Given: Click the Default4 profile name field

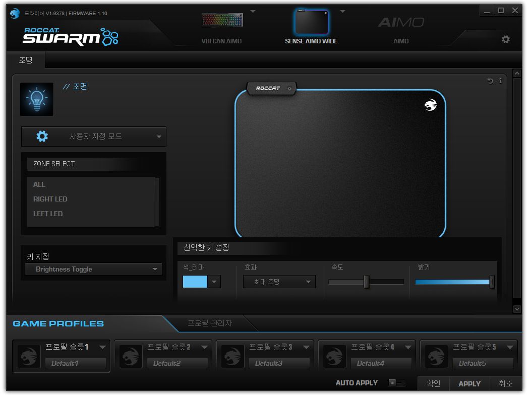Looking at the screenshot, I should click(x=381, y=363).
